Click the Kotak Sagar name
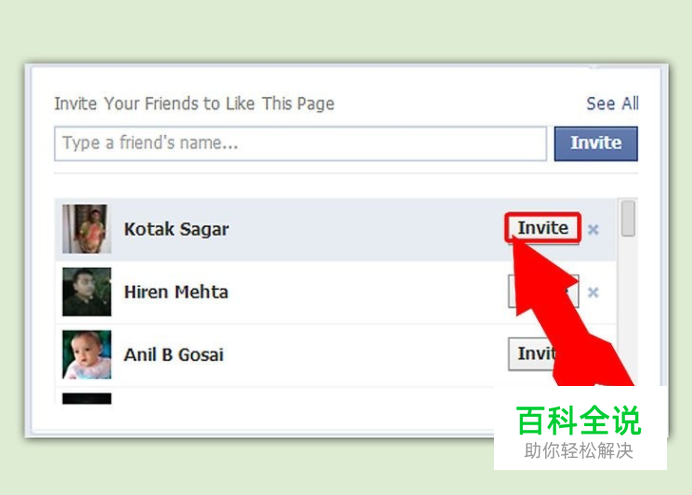Image resolution: width=692 pixels, height=495 pixels. [176, 229]
